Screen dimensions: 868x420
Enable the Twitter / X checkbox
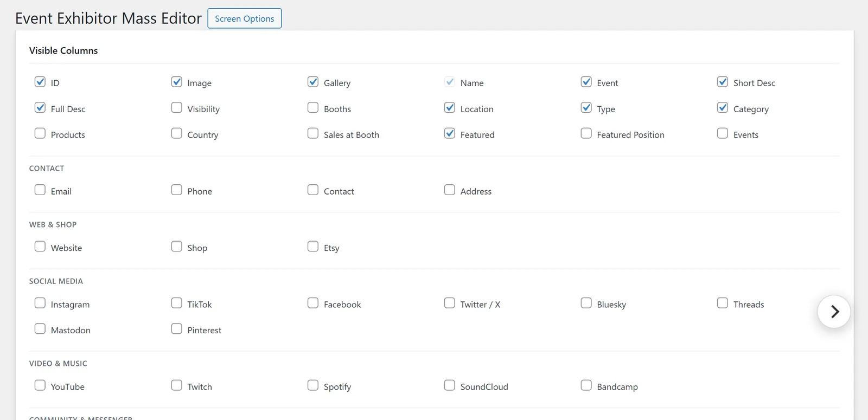tap(450, 303)
